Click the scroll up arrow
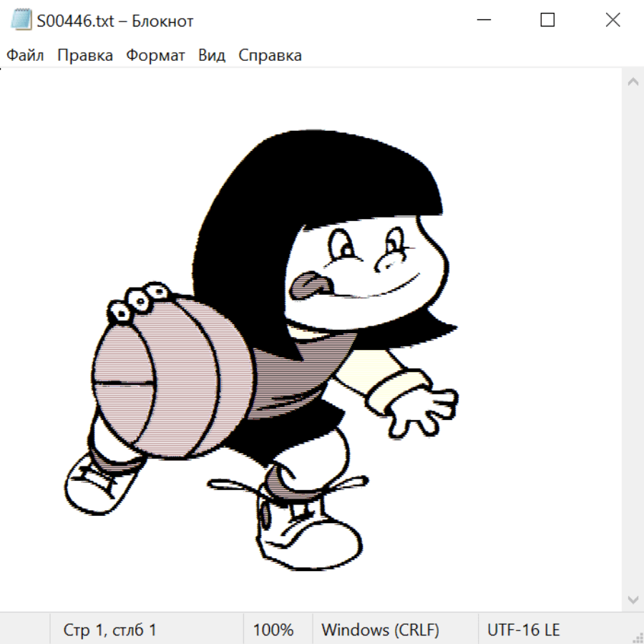 point(633,82)
